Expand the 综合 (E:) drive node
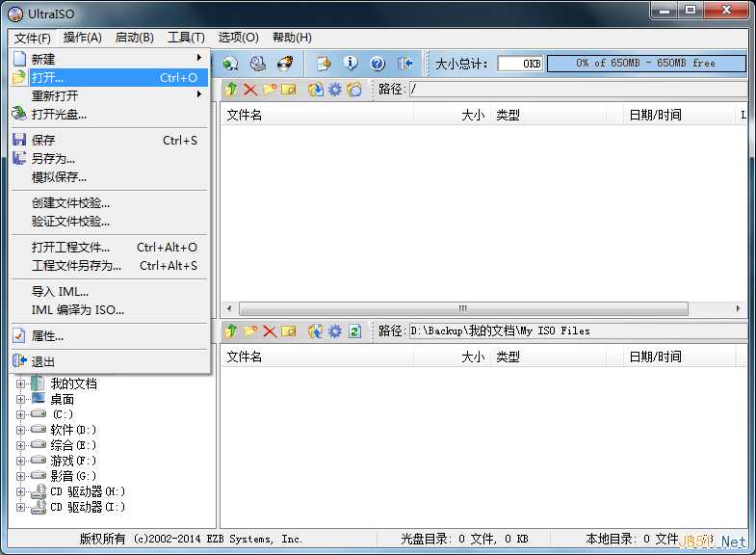The image size is (756, 555). click(20, 445)
